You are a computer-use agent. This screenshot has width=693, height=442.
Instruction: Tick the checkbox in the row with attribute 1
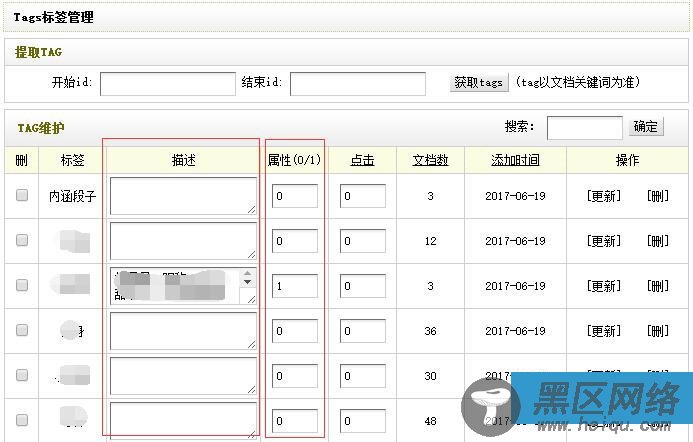coord(22,285)
